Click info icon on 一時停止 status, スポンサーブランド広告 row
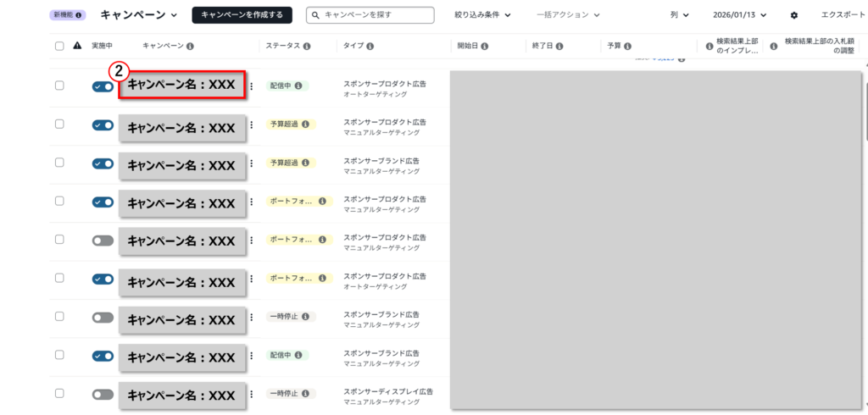The height and width of the screenshot is (415, 868). click(305, 317)
